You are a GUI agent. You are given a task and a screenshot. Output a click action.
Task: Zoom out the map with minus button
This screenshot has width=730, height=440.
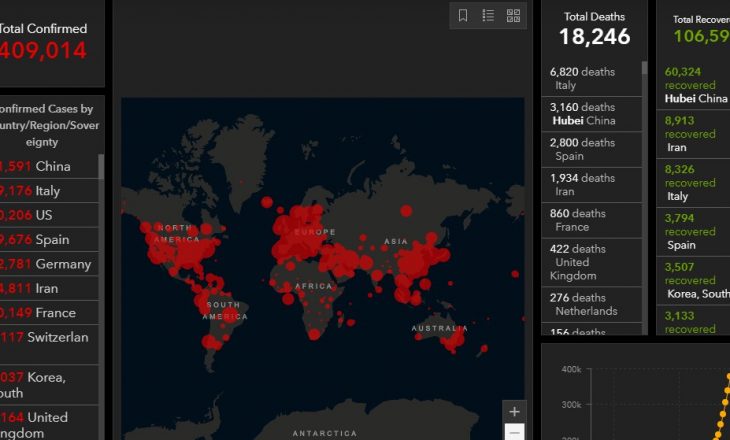pyautogui.click(x=514, y=432)
